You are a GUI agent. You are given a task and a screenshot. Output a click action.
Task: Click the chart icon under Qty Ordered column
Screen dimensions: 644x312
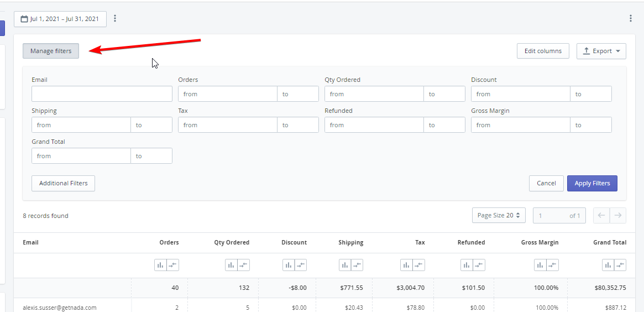[231, 265]
